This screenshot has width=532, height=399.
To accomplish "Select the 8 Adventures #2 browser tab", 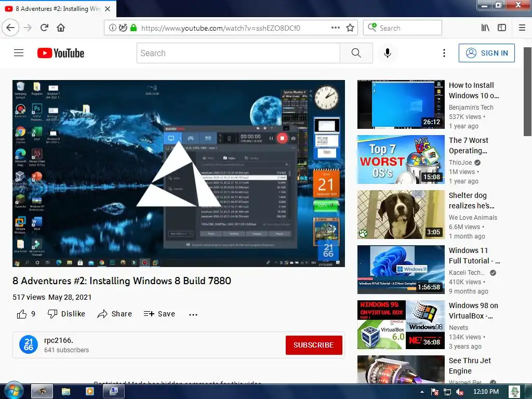I will click(58, 9).
